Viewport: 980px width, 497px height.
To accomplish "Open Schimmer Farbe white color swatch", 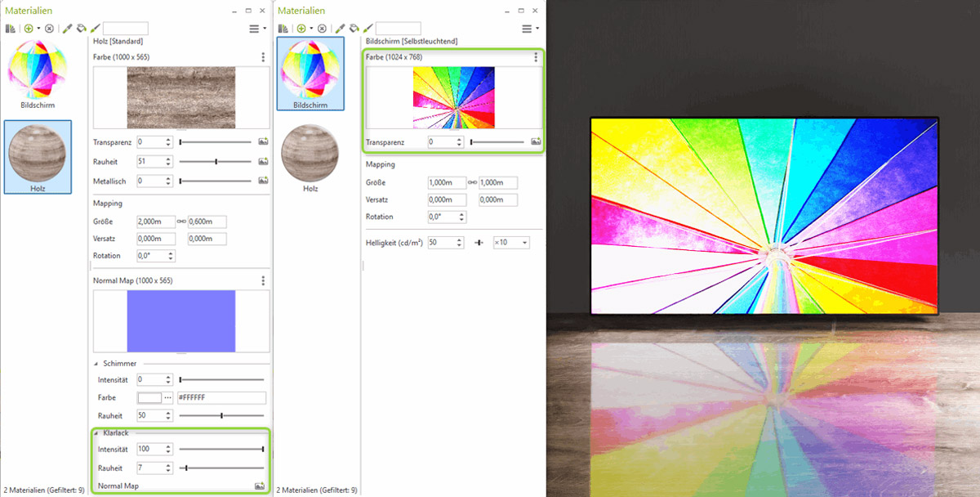I will click(149, 398).
